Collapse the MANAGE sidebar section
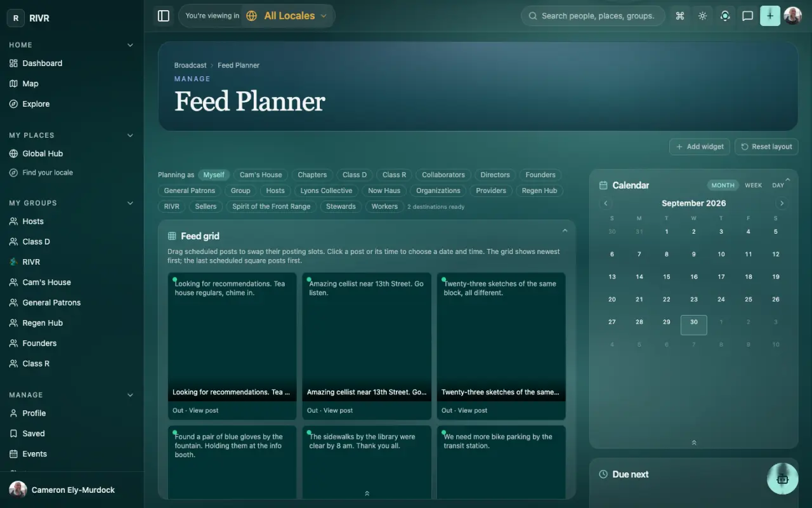Screen dimensions: 812x508 130,395
